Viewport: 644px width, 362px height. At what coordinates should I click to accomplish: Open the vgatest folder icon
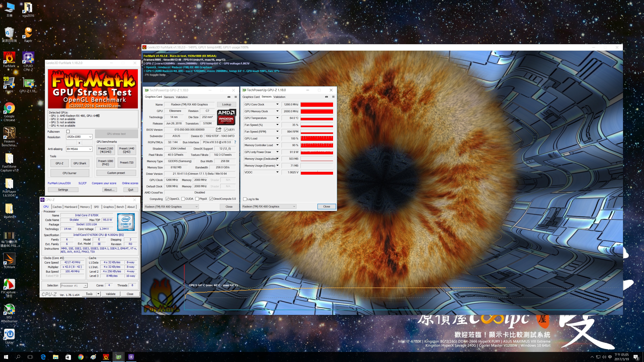click(9, 211)
